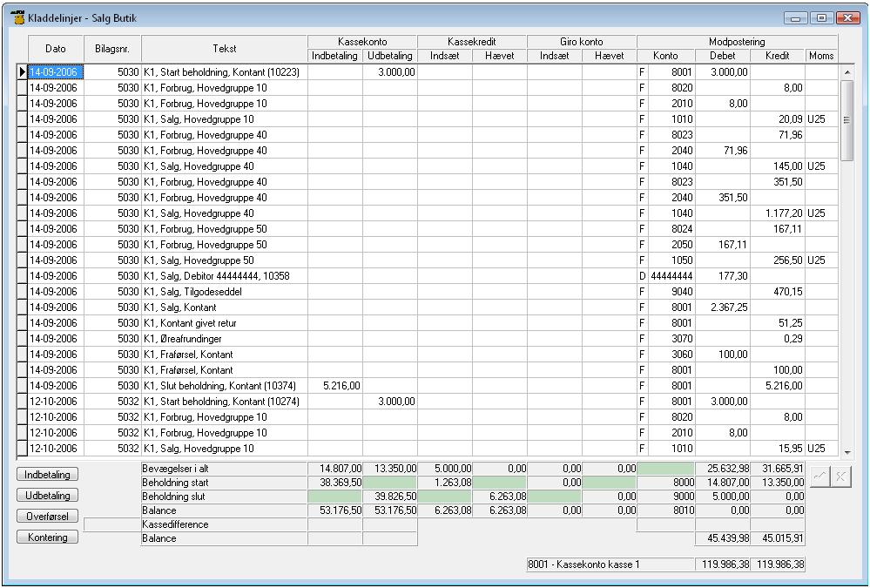Click the Dato column header
870x588 pixels.
click(x=56, y=49)
